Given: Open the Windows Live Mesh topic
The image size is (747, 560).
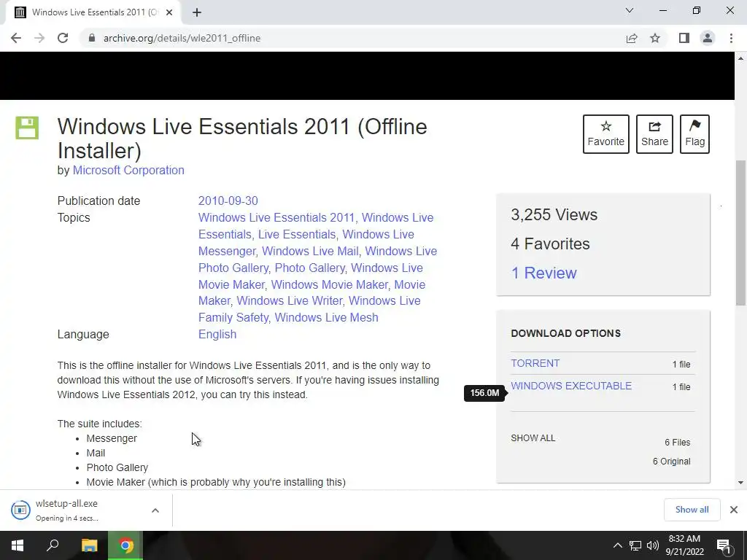Looking at the screenshot, I should (x=326, y=318).
